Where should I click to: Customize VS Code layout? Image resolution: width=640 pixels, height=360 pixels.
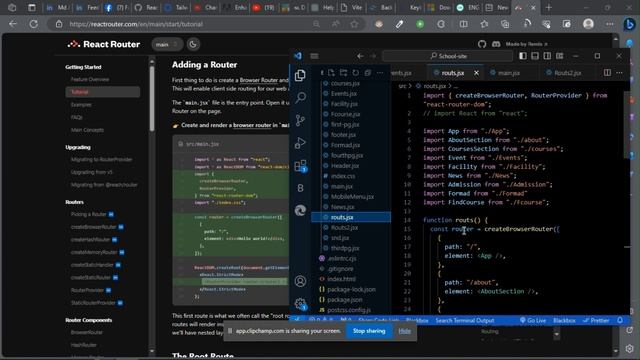(x=560, y=56)
